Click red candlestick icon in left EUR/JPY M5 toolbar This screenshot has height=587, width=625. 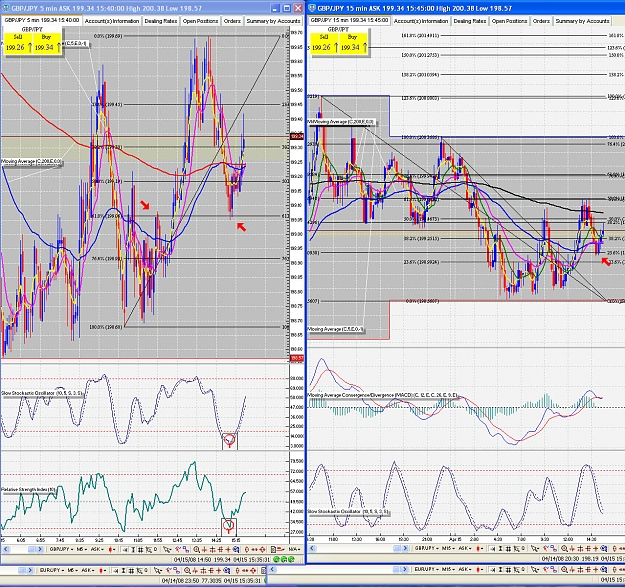click(x=102, y=571)
